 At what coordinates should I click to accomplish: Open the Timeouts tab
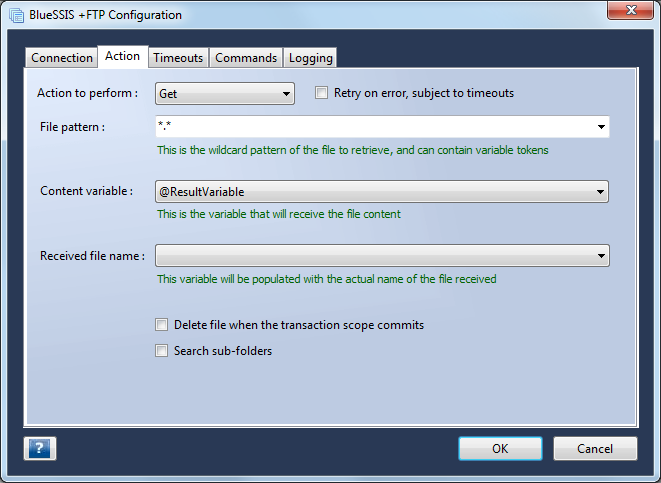click(x=178, y=58)
